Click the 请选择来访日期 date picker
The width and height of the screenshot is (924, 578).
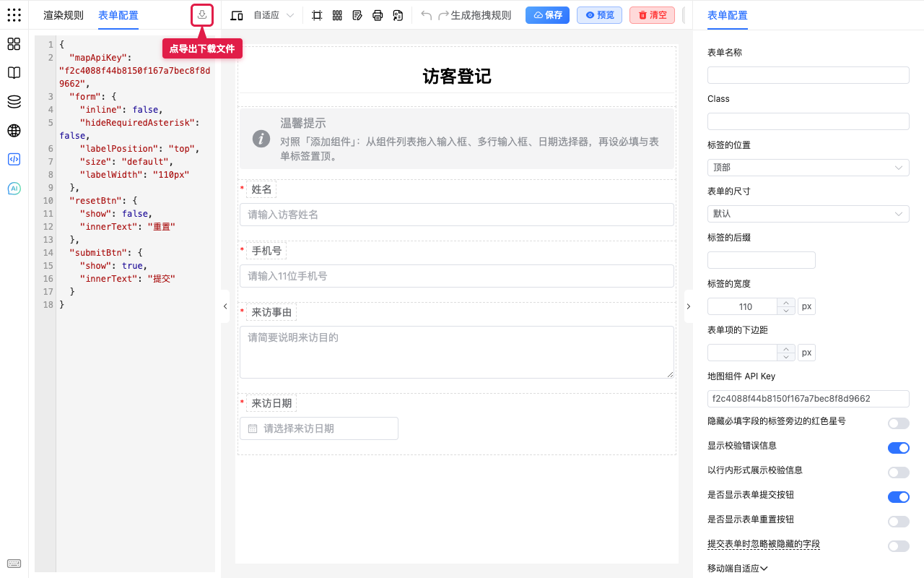pyautogui.click(x=318, y=428)
